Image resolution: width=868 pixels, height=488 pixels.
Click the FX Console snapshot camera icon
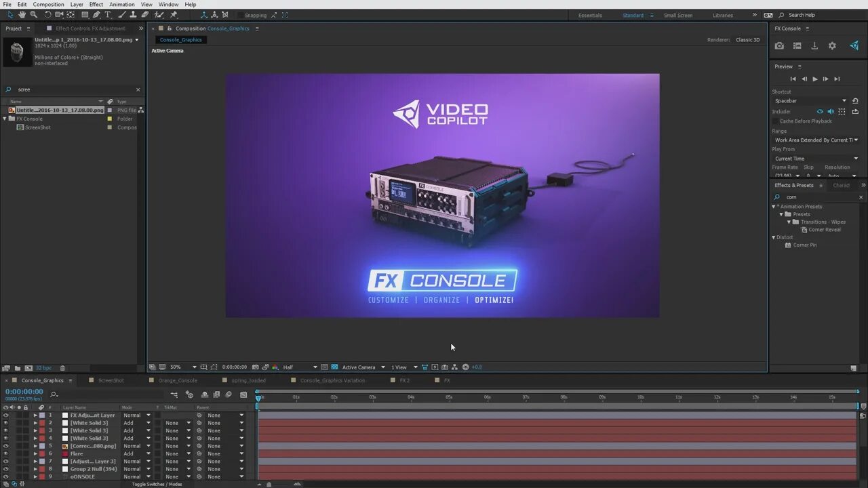point(779,46)
